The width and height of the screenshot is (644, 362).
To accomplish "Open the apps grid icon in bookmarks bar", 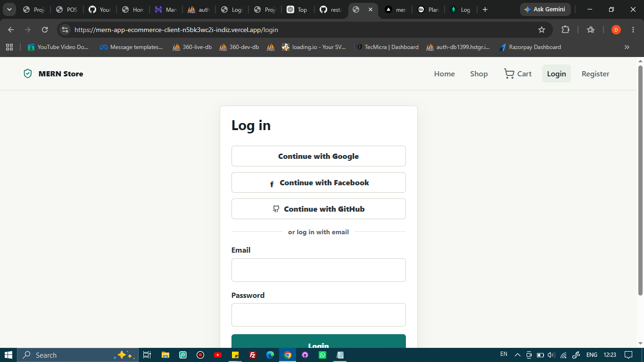I will pos(9,47).
